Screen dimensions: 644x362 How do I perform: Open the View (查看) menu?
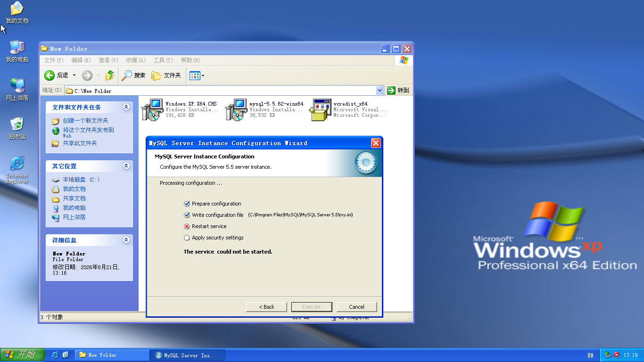tap(108, 60)
